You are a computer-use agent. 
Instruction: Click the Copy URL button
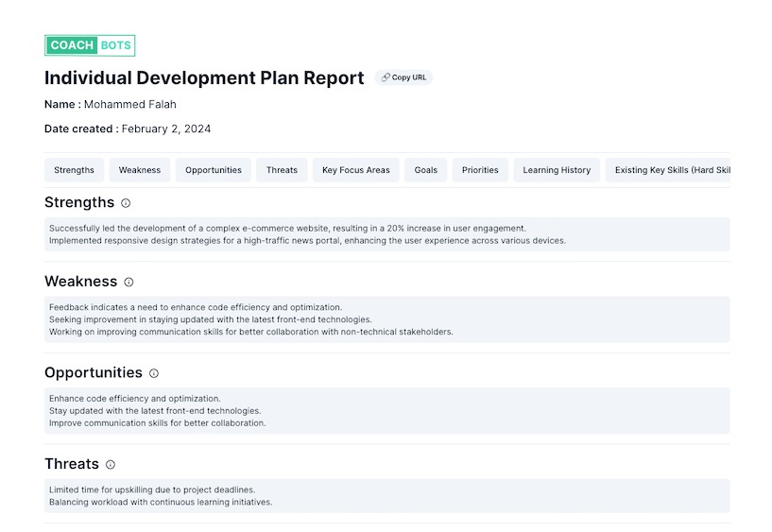403,77
